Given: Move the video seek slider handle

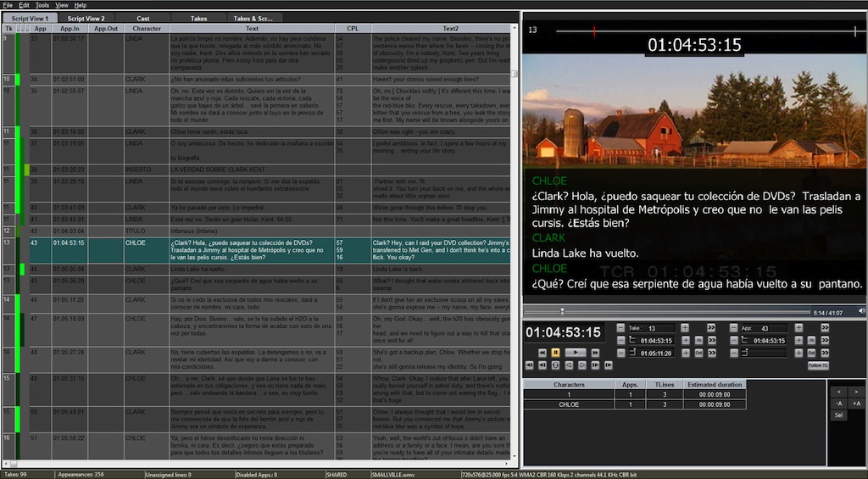Looking at the screenshot, I should click(562, 312).
